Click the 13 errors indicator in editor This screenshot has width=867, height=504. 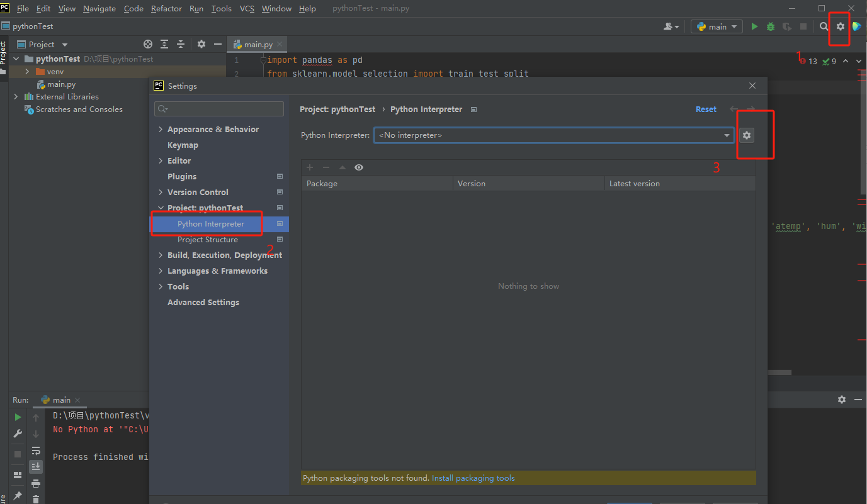[x=808, y=61]
